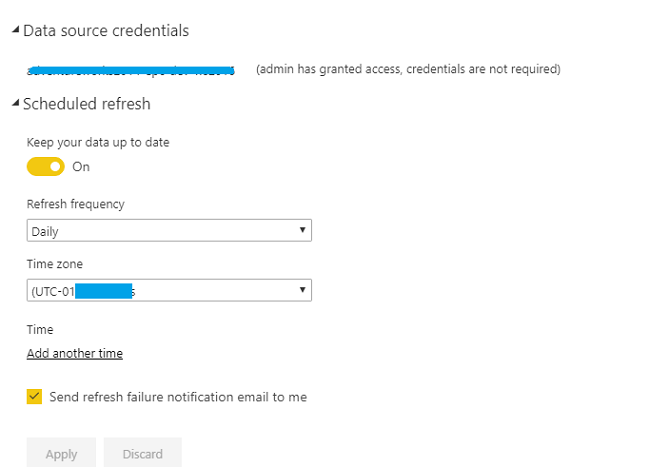Click the admin has granted access note
This screenshot has height=467, width=650.
pyautogui.click(x=408, y=69)
